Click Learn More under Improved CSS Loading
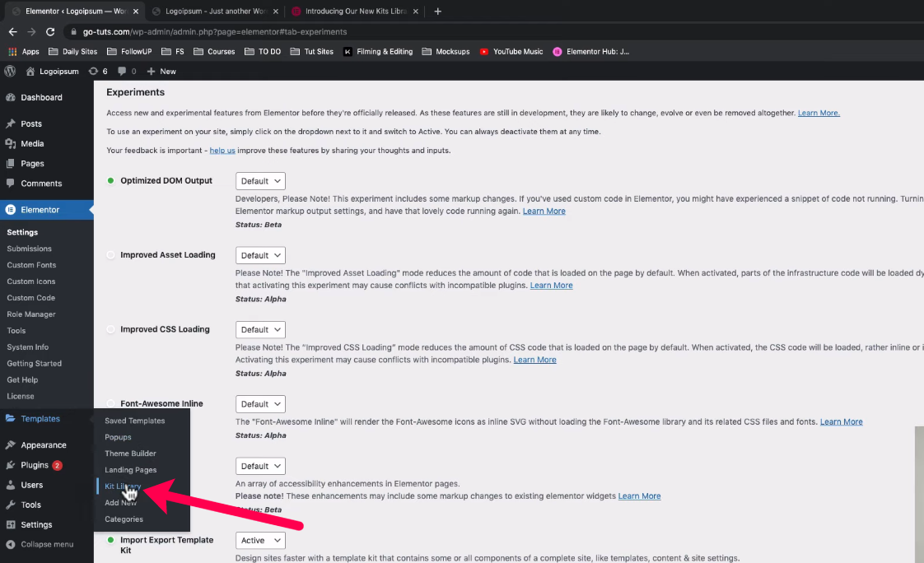924x563 pixels. click(x=534, y=360)
